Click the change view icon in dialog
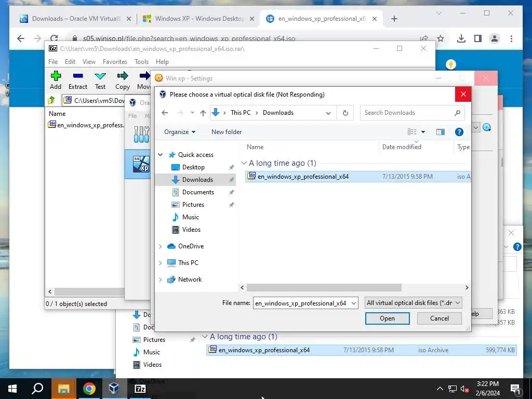Image resolution: width=532 pixels, height=399 pixels. (412, 132)
